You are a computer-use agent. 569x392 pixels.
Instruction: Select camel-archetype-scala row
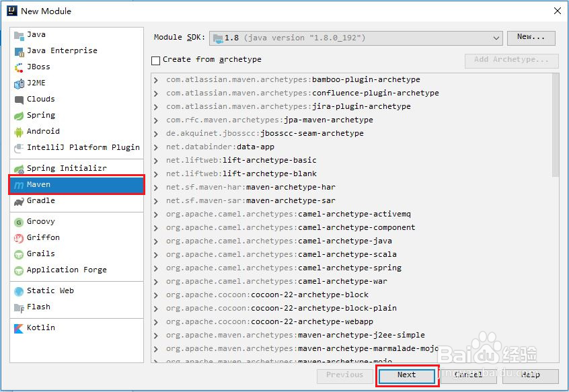[351, 254]
